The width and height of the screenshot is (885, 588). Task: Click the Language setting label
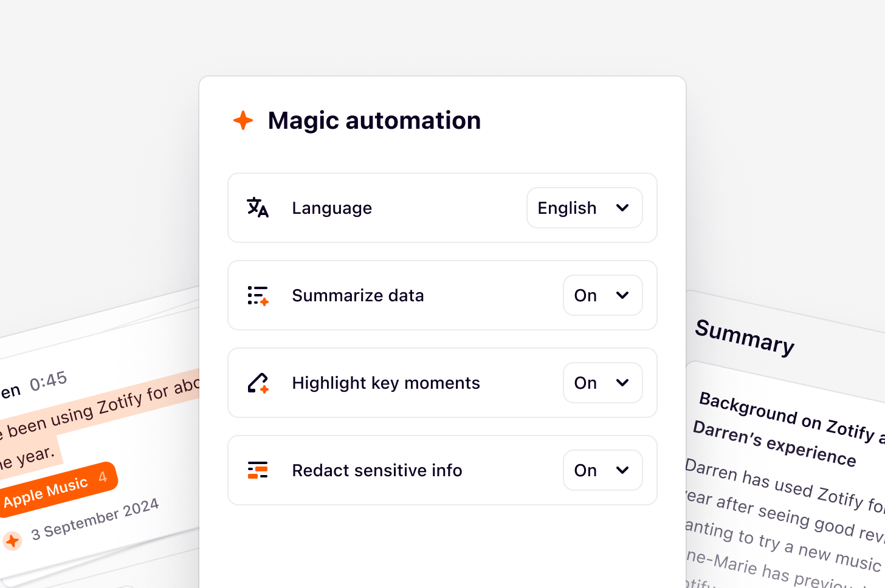point(332,208)
